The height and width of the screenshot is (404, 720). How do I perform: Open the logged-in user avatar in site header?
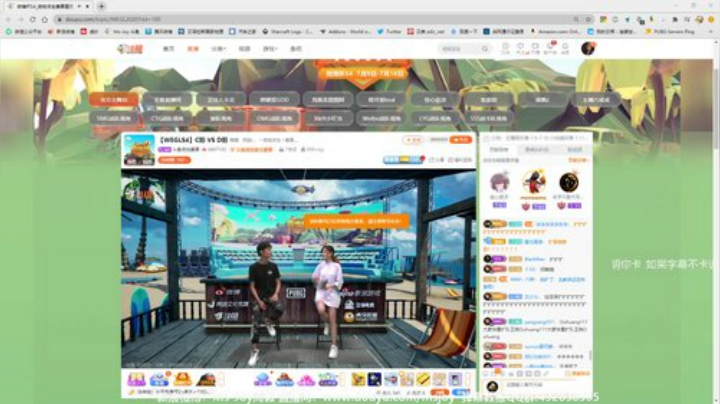click(x=588, y=48)
